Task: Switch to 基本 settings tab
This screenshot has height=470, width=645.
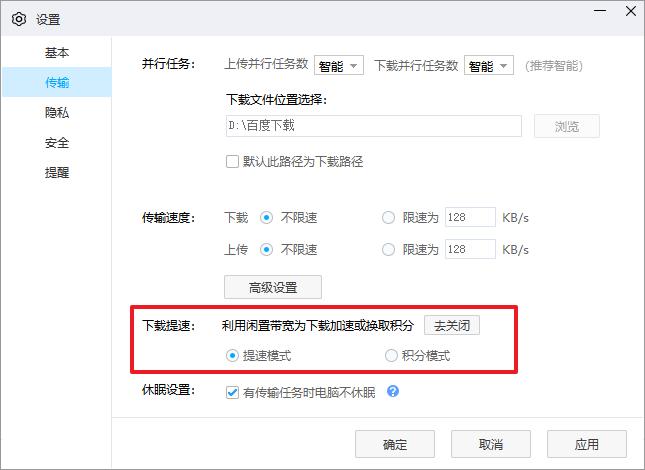Action: [x=57, y=52]
